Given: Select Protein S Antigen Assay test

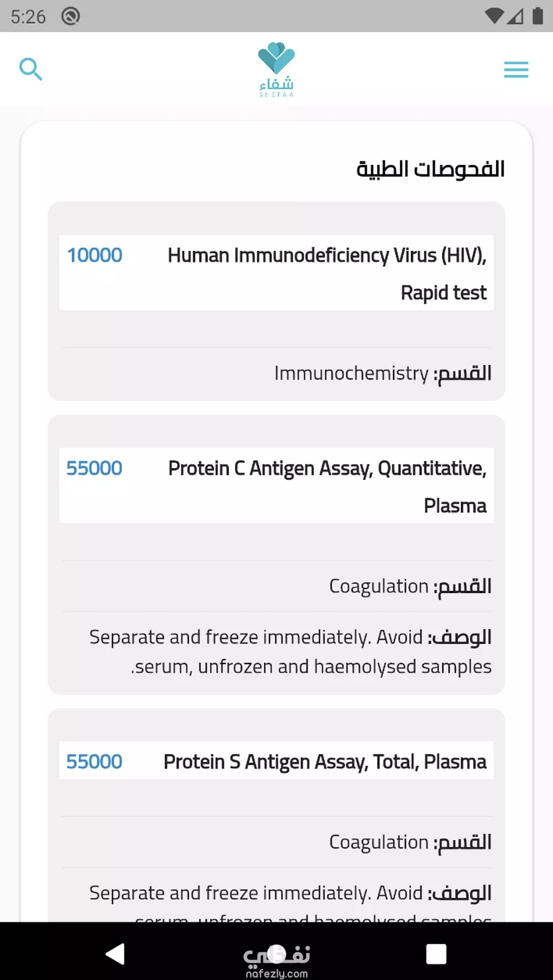Looking at the screenshot, I should pyautogui.click(x=325, y=762).
